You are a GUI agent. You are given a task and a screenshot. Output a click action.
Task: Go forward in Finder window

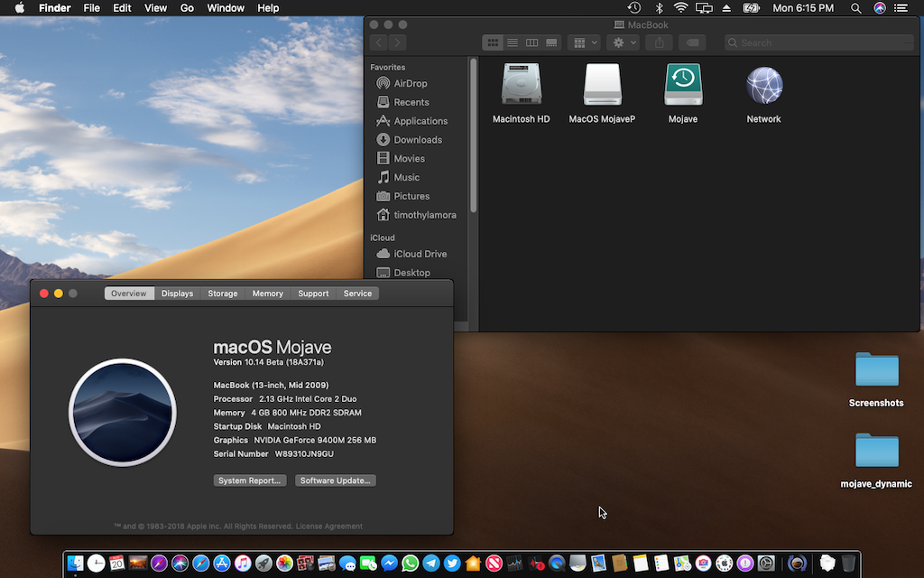tap(398, 42)
